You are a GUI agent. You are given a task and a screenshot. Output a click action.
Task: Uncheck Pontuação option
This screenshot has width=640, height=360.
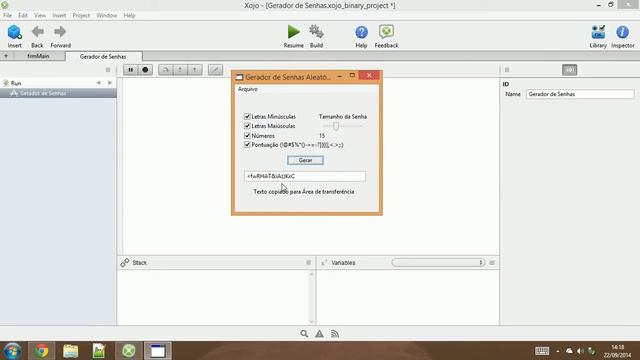(247, 145)
